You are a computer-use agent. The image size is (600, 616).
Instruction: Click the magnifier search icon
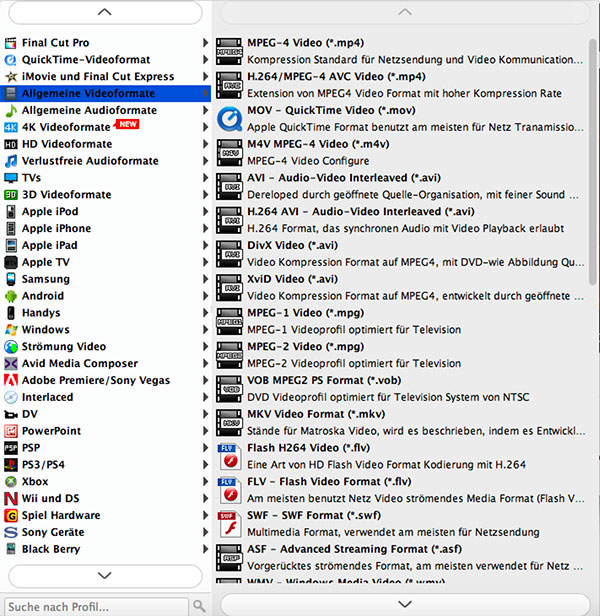199,606
